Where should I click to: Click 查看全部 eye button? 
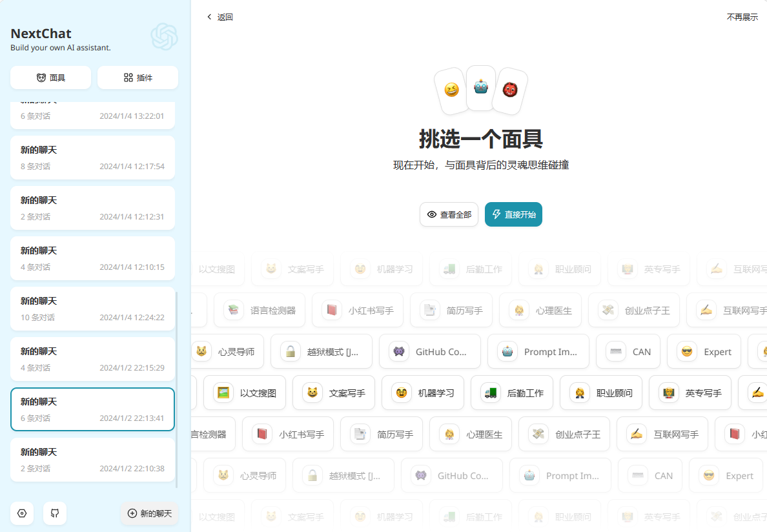coord(449,214)
